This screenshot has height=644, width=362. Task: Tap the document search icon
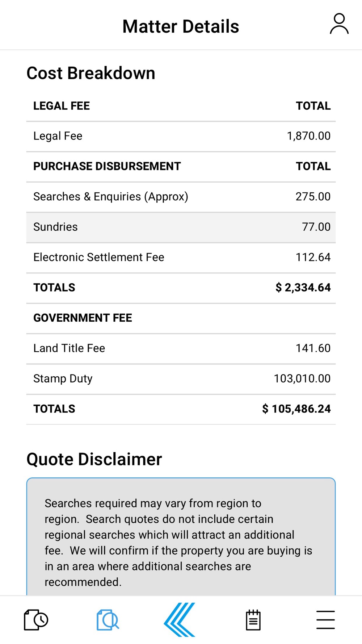108,620
